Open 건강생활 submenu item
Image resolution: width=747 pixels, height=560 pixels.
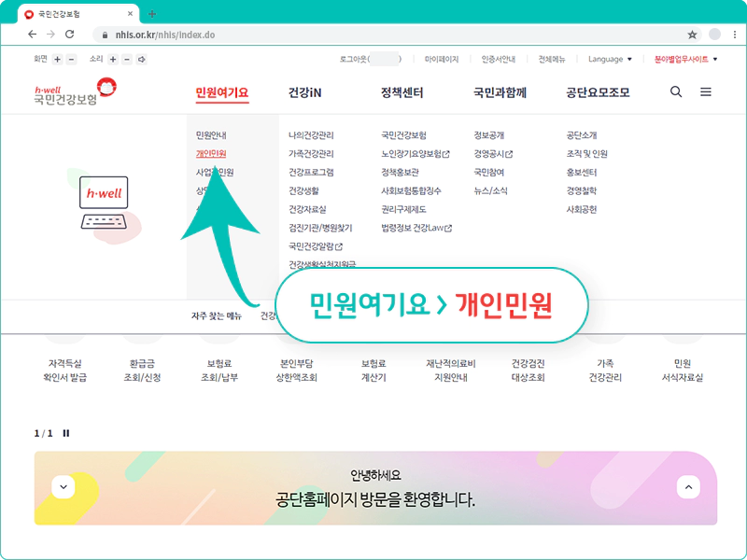point(303,191)
